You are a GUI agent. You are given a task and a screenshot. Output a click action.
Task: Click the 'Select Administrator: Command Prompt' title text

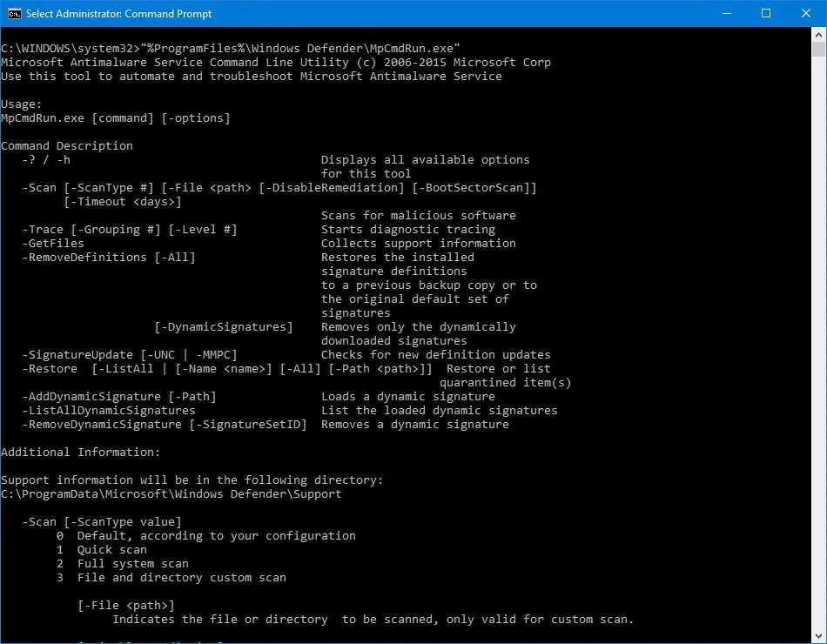pos(118,14)
